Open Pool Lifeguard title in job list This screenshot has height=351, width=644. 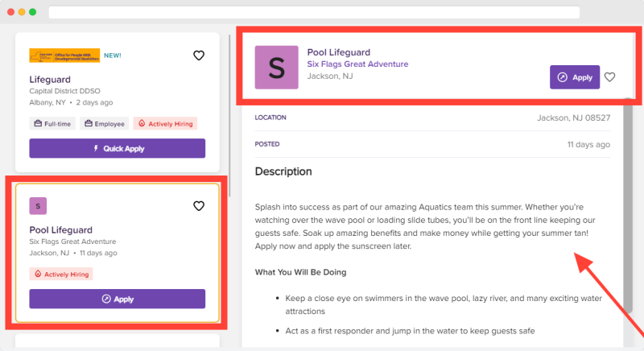coord(61,230)
